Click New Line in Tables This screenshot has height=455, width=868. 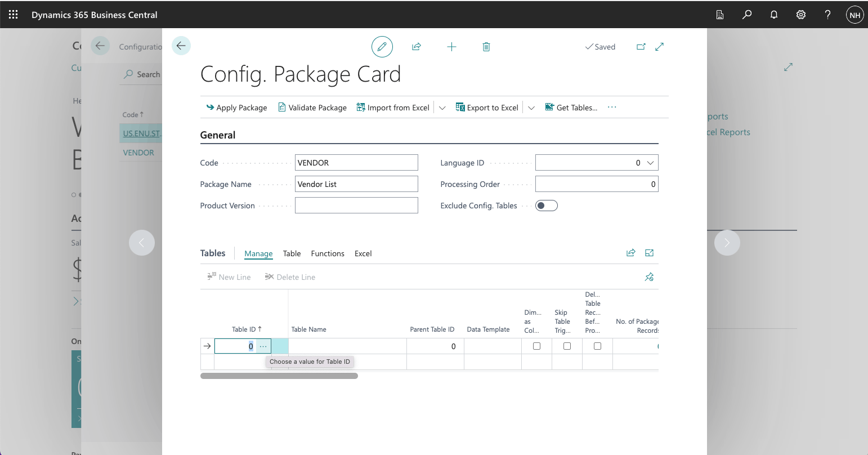(229, 277)
